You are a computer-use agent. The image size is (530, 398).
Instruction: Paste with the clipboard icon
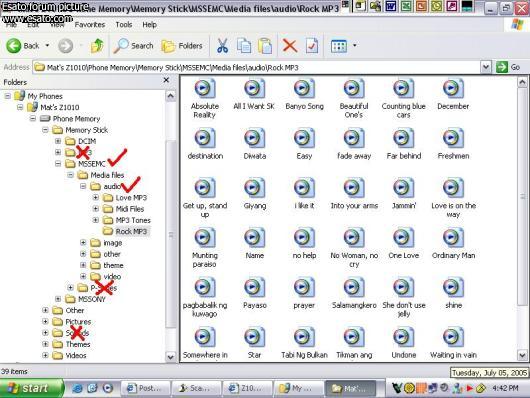point(265,46)
